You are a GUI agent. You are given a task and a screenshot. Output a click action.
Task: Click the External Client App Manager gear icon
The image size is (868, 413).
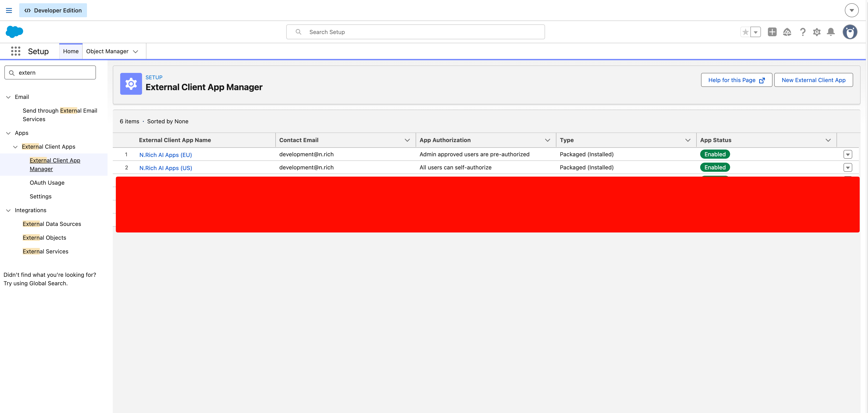click(x=131, y=84)
